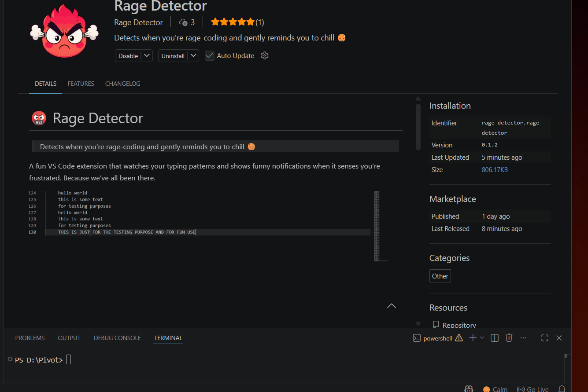Uninstall the Rage Detector extension
The image size is (588, 392).
pos(173,56)
